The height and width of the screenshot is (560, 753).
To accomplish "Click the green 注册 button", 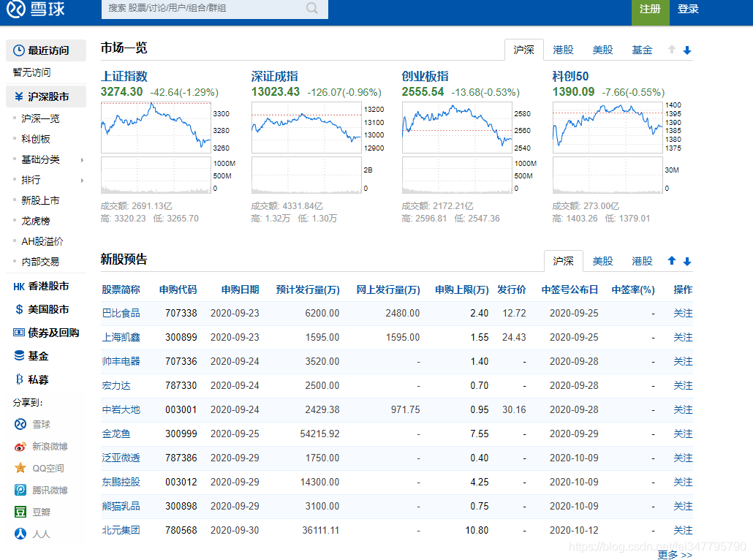I will point(650,10).
